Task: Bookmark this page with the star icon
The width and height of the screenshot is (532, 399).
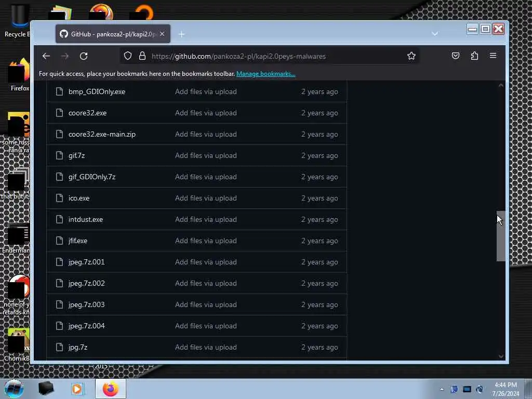Action: click(411, 56)
